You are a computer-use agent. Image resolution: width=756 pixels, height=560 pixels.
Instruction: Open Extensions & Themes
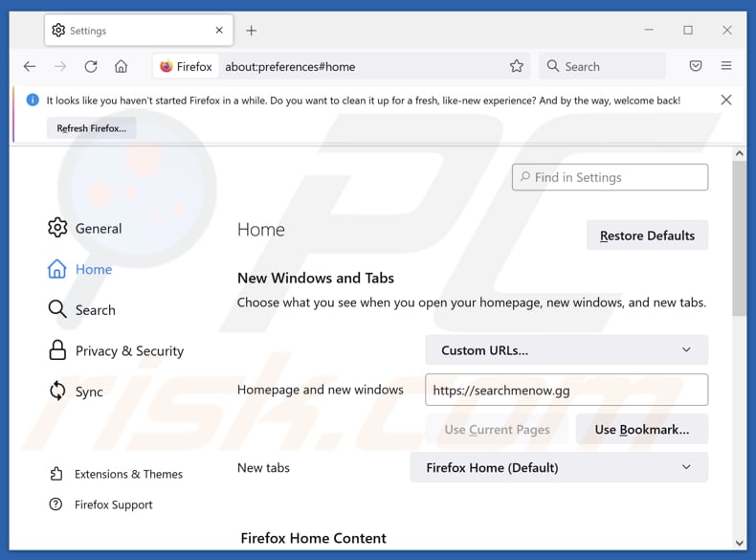(116, 474)
